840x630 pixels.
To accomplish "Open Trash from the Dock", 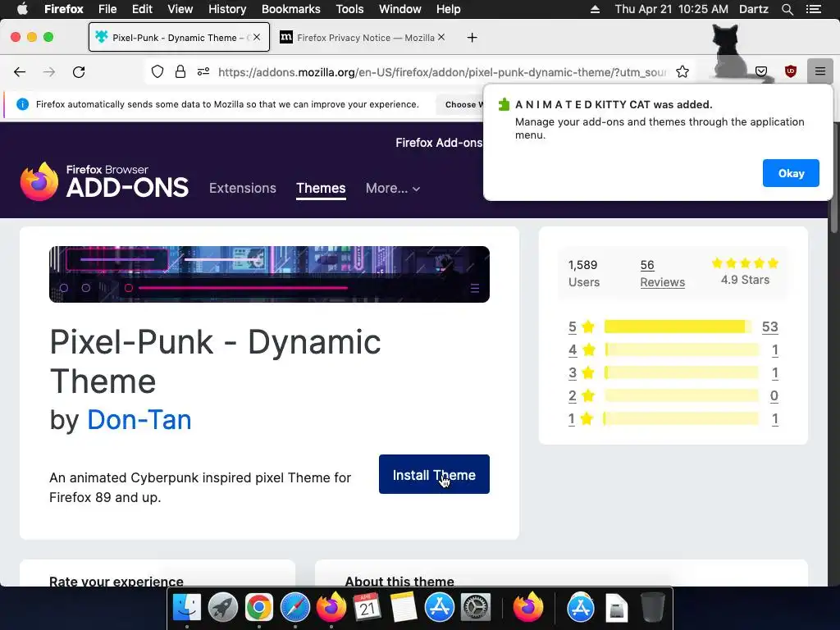I will coord(652,608).
